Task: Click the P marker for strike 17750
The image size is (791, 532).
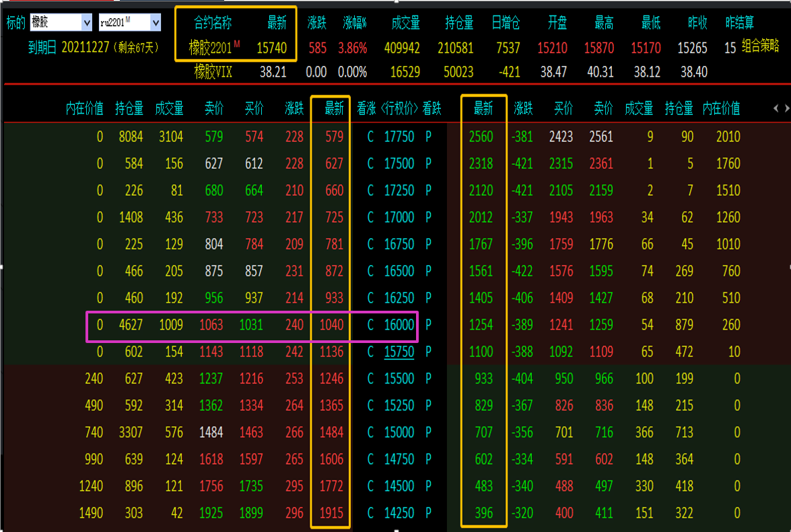Action: [428, 137]
